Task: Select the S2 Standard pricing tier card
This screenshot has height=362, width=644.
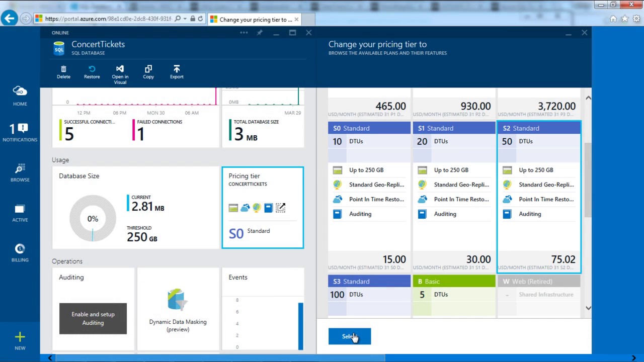Action: point(539,198)
